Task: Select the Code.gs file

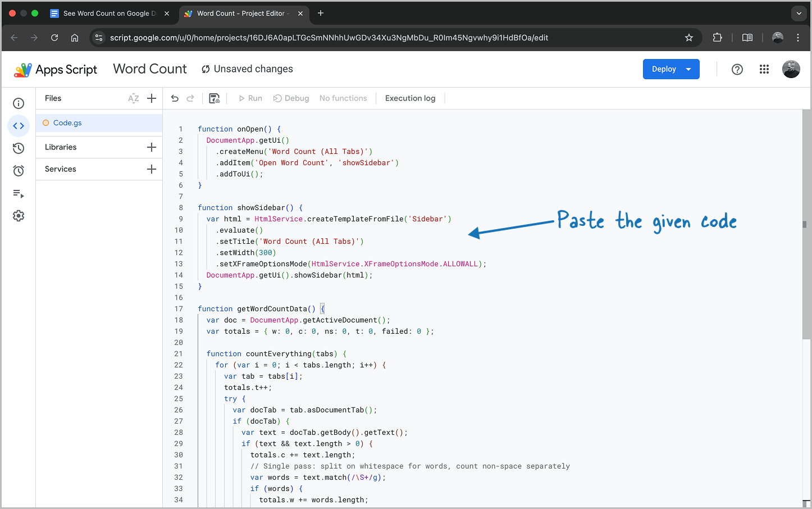Action: click(x=67, y=123)
